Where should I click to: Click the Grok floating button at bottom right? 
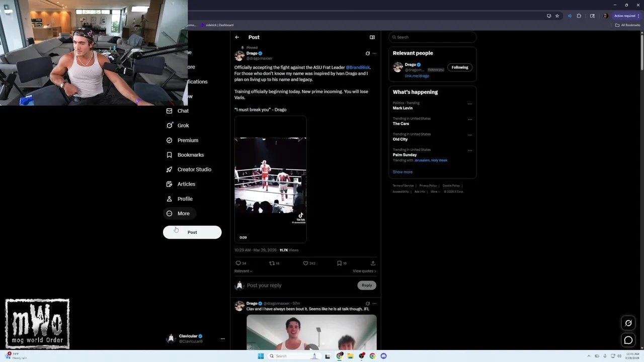click(x=628, y=323)
